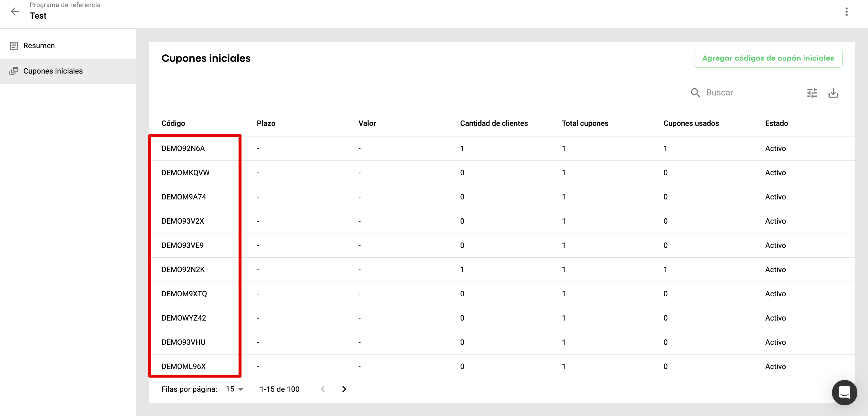Click the back arrow icon

tap(15, 12)
